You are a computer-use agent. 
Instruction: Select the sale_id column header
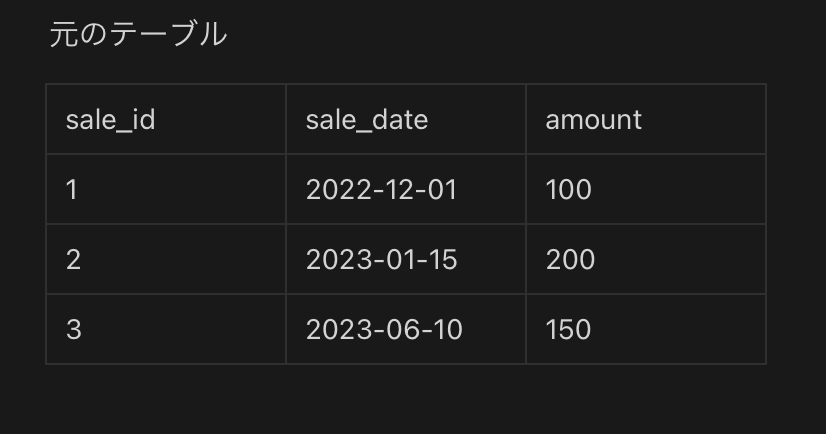[166, 119]
